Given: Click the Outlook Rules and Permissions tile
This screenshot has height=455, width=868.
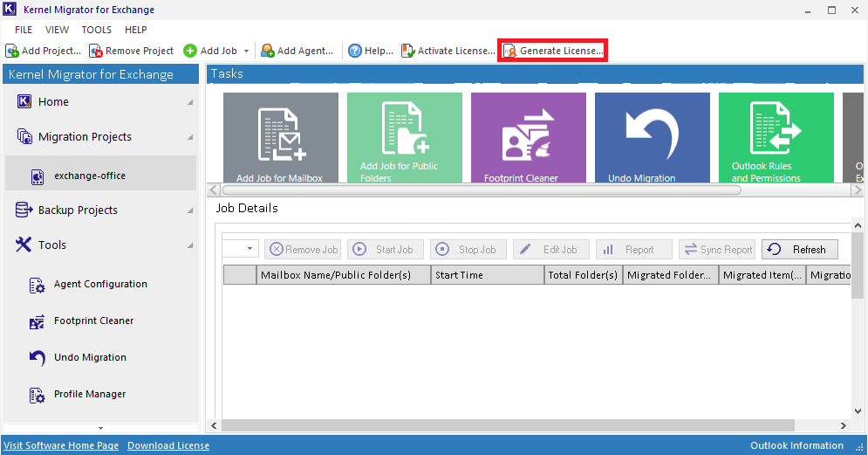Looking at the screenshot, I should (x=776, y=137).
